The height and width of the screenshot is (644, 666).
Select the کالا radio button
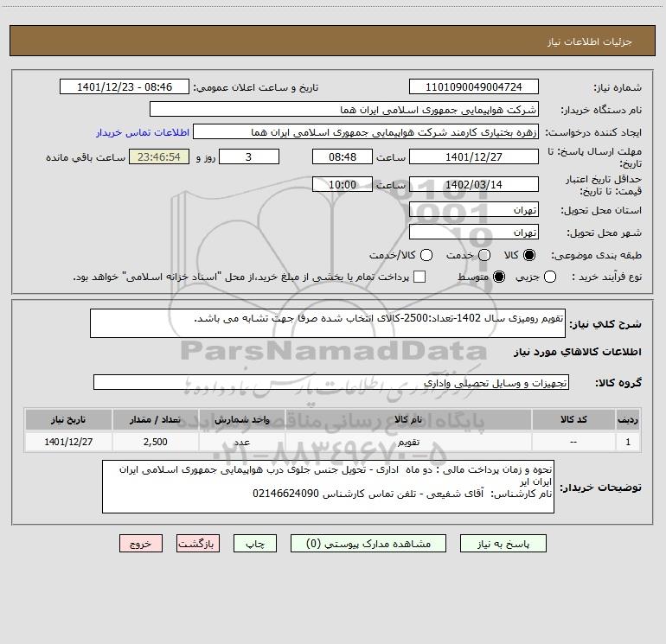[x=529, y=255]
